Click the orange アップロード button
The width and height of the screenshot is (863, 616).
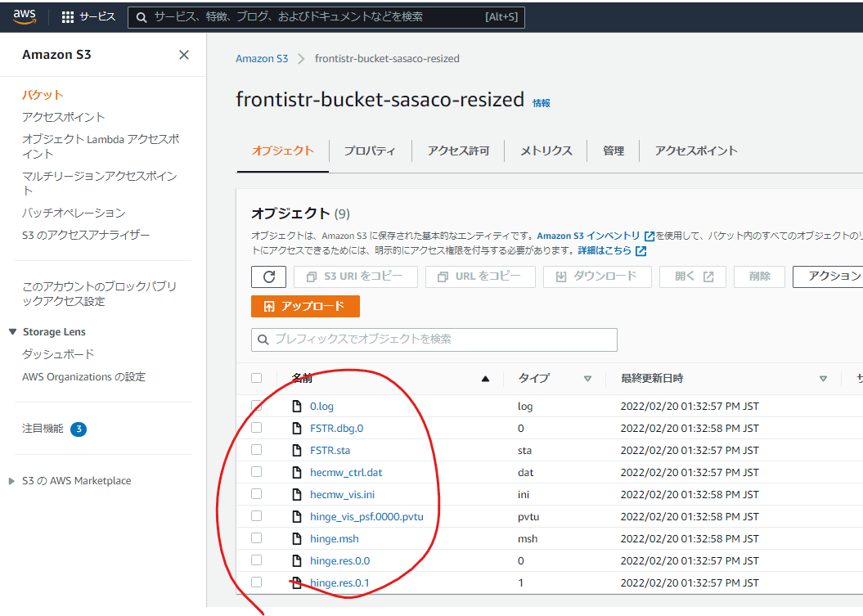click(305, 307)
